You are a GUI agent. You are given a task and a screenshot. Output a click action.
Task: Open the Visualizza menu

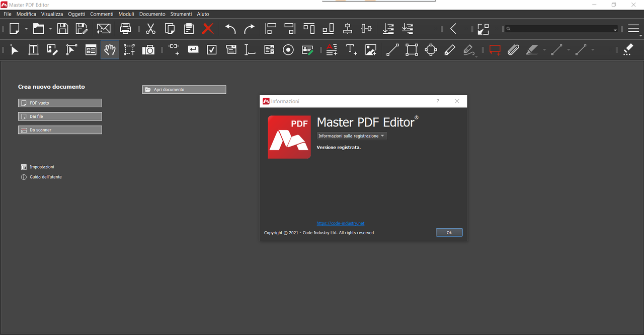[x=52, y=14]
